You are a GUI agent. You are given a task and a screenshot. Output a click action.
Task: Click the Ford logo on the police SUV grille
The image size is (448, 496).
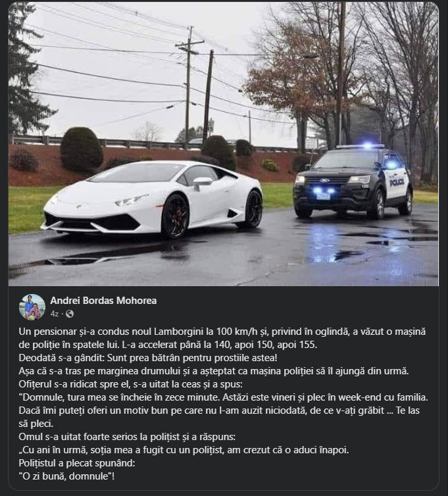(x=324, y=180)
